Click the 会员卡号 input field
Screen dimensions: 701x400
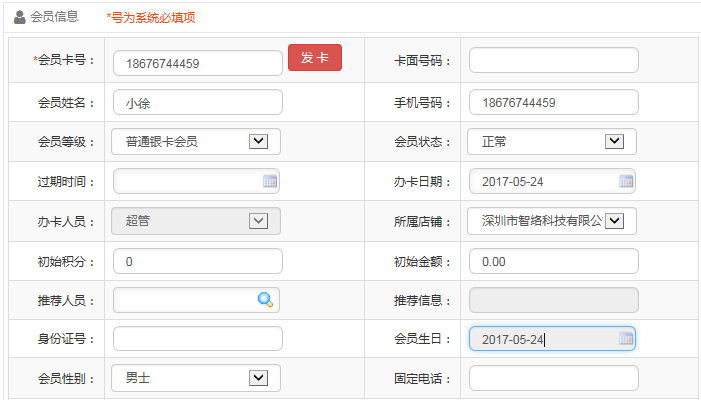point(198,63)
